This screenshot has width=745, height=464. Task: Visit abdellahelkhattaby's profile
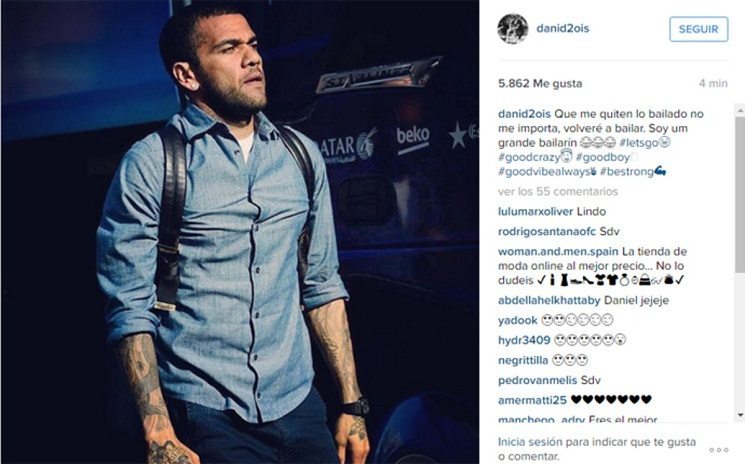[549, 300]
